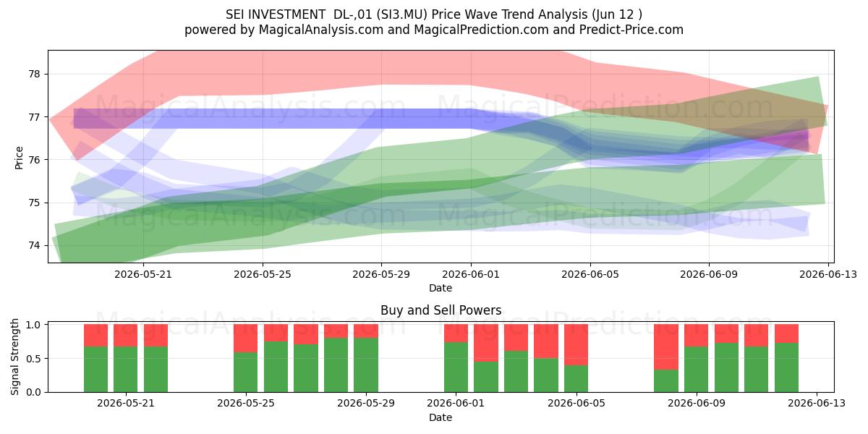Select the 78 price tick label

point(35,74)
